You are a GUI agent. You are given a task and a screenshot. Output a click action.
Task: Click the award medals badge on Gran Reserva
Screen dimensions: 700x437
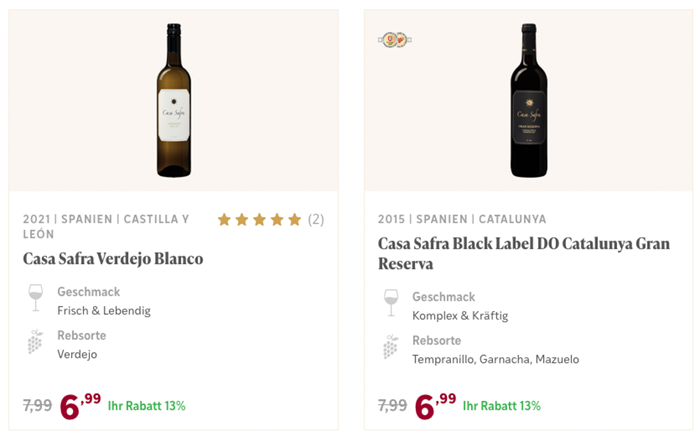pyautogui.click(x=395, y=40)
